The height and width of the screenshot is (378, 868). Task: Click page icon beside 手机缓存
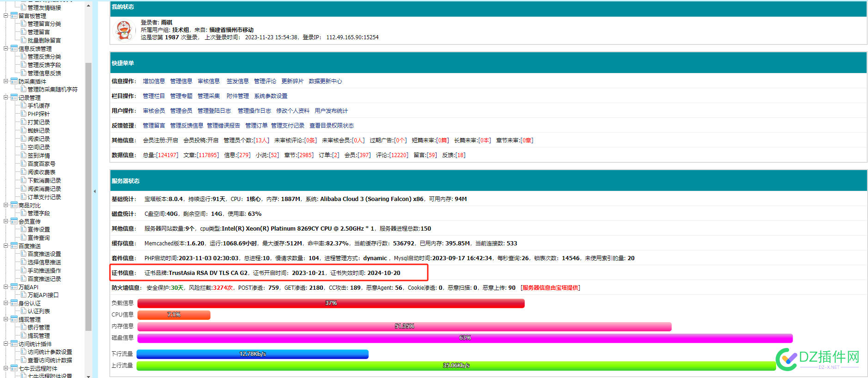24,105
